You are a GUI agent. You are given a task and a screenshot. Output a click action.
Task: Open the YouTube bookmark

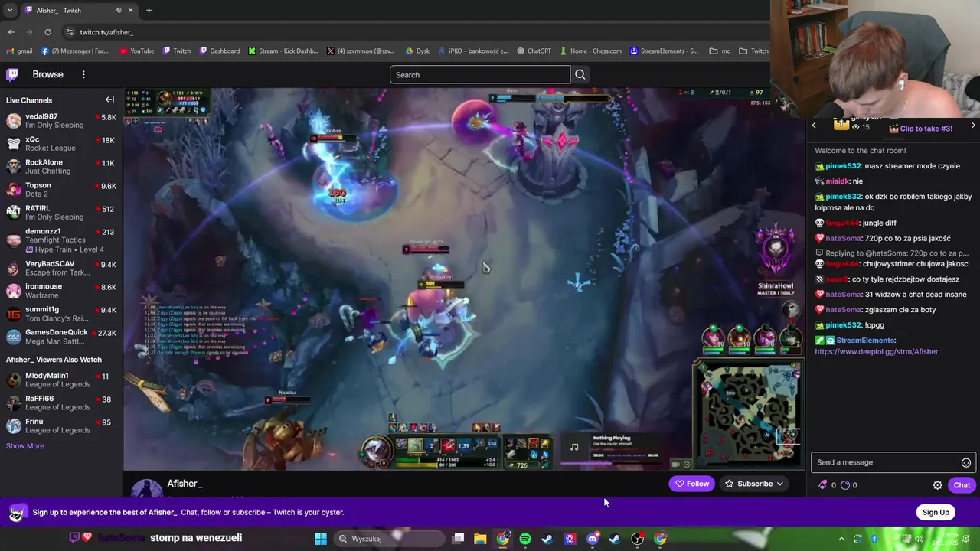tap(137, 51)
